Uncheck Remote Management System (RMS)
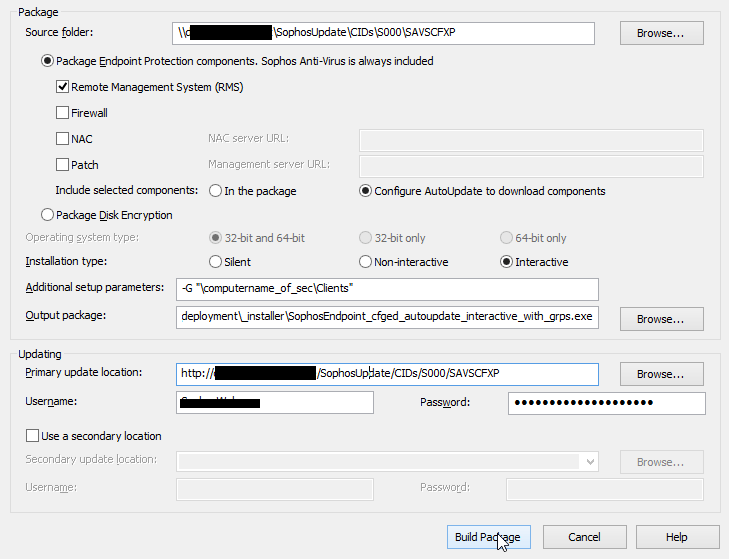The width and height of the screenshot is (729, 559). point(62,87)
